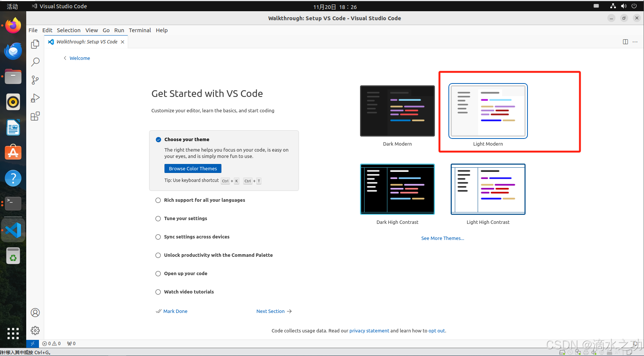Viewport: 644px width, 356px height.
Task: Open Ubuntu Software from the dock
Action: click(13, 153)
